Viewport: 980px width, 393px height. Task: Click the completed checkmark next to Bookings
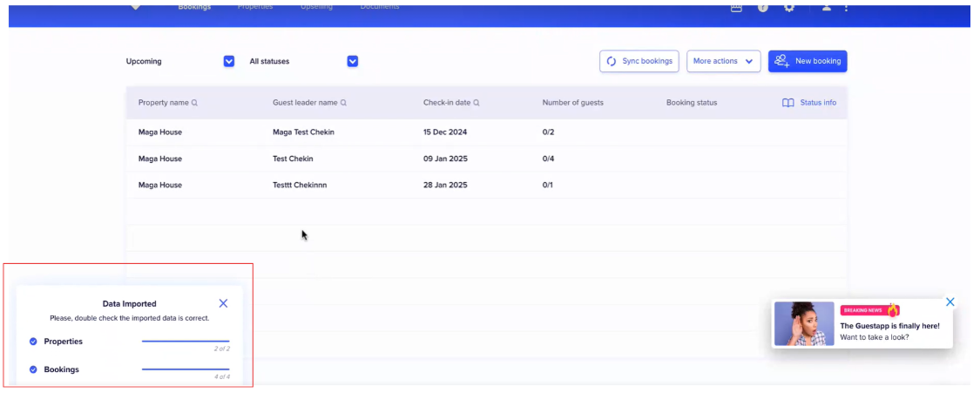(x=33, y=369)
